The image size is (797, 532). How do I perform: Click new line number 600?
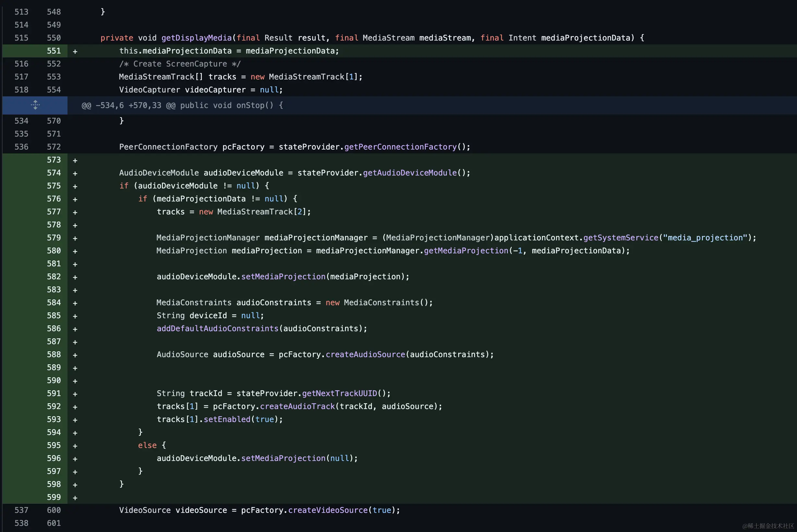click(x=54, y=510)
